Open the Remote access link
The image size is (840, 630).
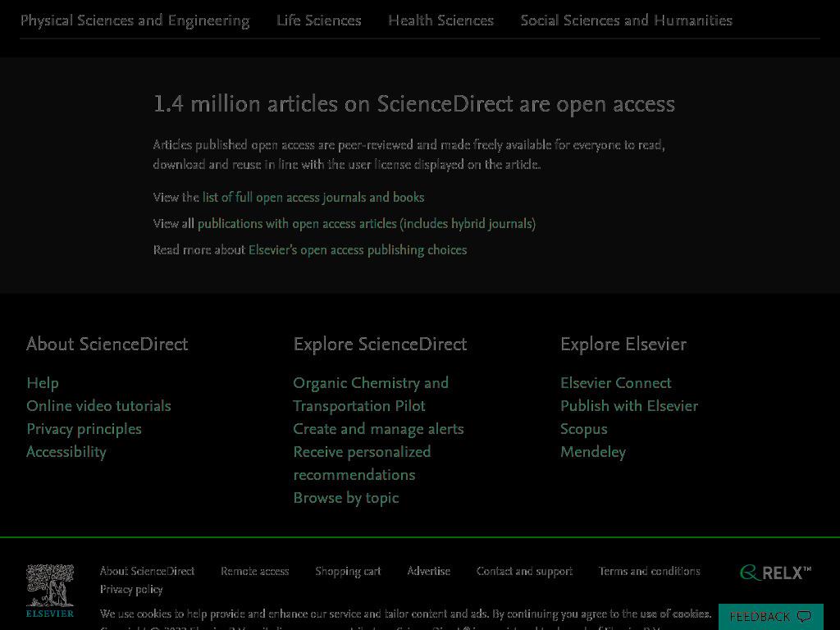click(x=255, y=571)
